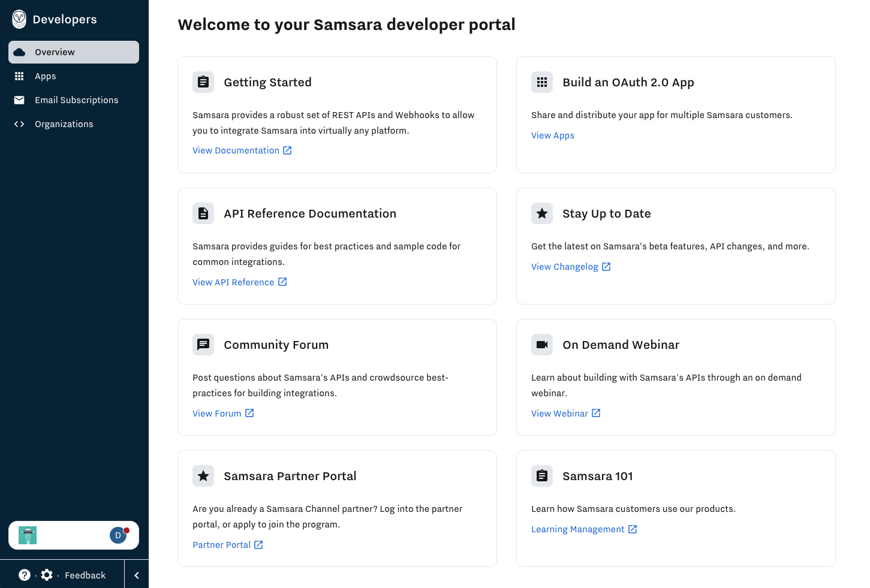
Task: Collapse the sidebar with the chevron arrow
Action: [137, 575]
